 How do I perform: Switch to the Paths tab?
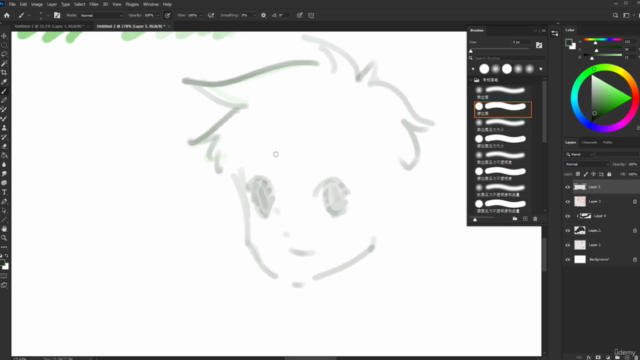tap(607, 142)
